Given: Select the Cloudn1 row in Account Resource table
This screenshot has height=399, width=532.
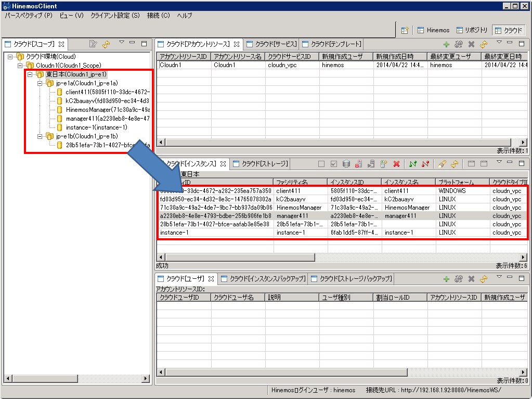Looking at the screenshot, I should (x=342, y=65).
